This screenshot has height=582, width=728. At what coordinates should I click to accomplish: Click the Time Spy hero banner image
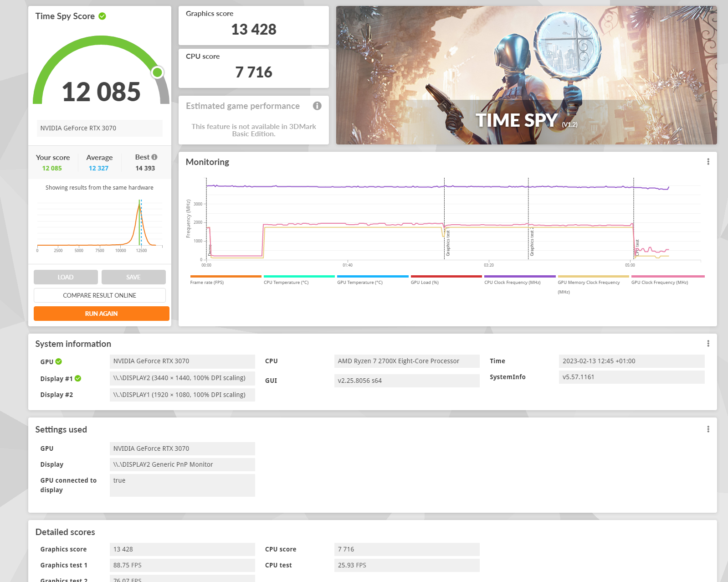point(527,75)
